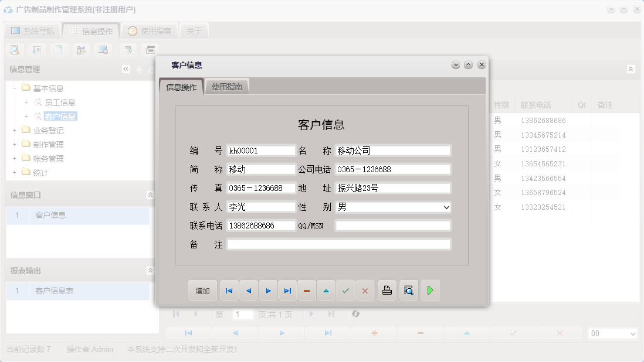This screenshot has height=362, width=644.
Task: Delete current record with red minus icon
Action: (307, 290)
